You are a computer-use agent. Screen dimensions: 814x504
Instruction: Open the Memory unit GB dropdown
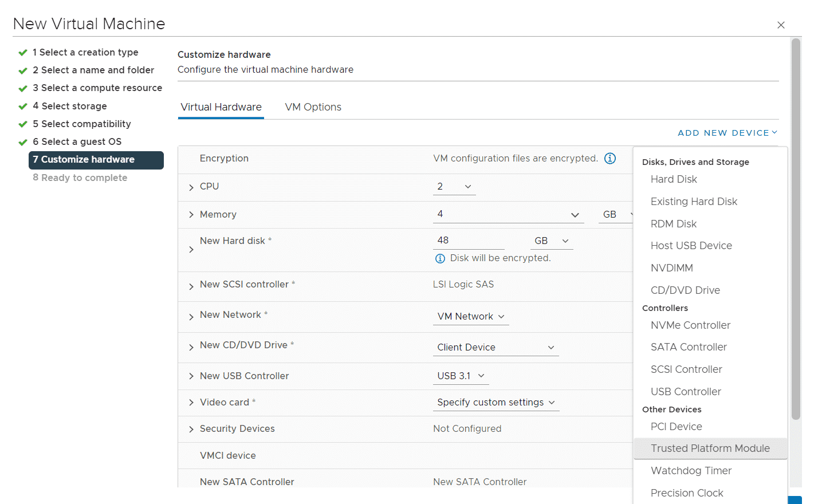[x=616, y=214]
